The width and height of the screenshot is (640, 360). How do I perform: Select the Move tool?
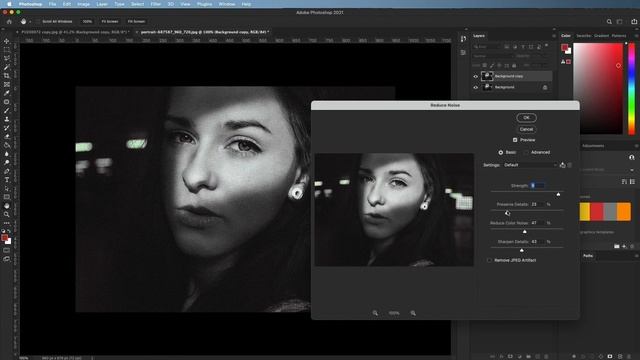point(7,41)
